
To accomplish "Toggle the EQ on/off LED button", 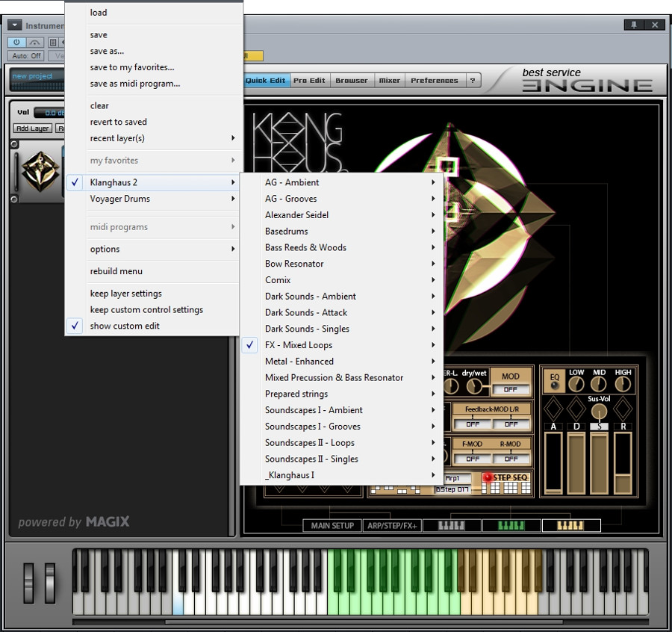I will (x=555, y=385).
